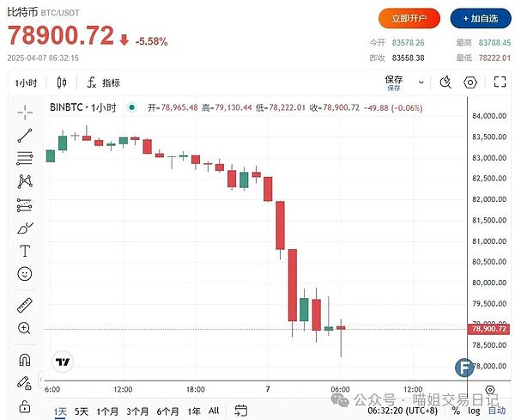This screenshot has height=420, width=515.
Task: Select the ruler measure tool
Action: click(25, 305)
